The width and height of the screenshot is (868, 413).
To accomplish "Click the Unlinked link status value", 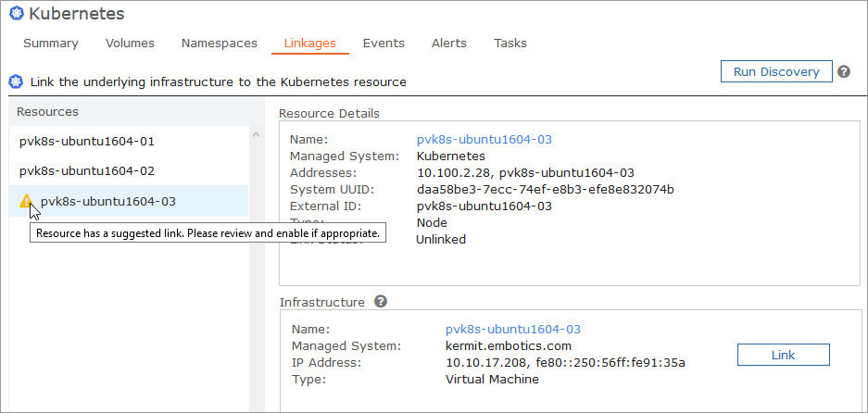I will coord(441,239).
